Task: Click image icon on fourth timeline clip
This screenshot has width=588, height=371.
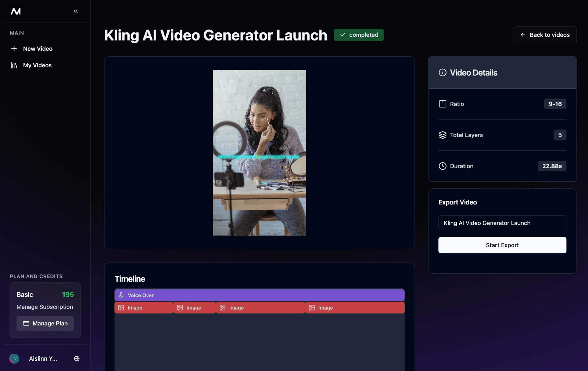Action: coord(312,308)
